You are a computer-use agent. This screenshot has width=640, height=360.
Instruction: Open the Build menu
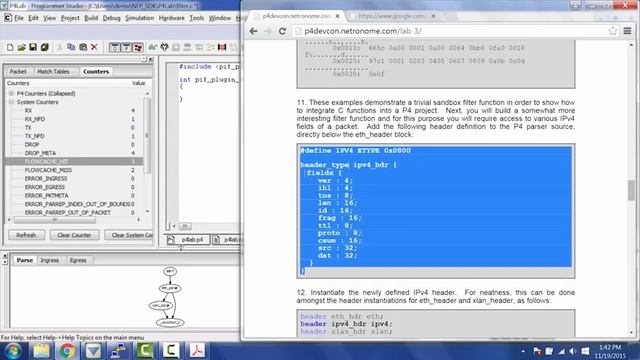point(91,18)
